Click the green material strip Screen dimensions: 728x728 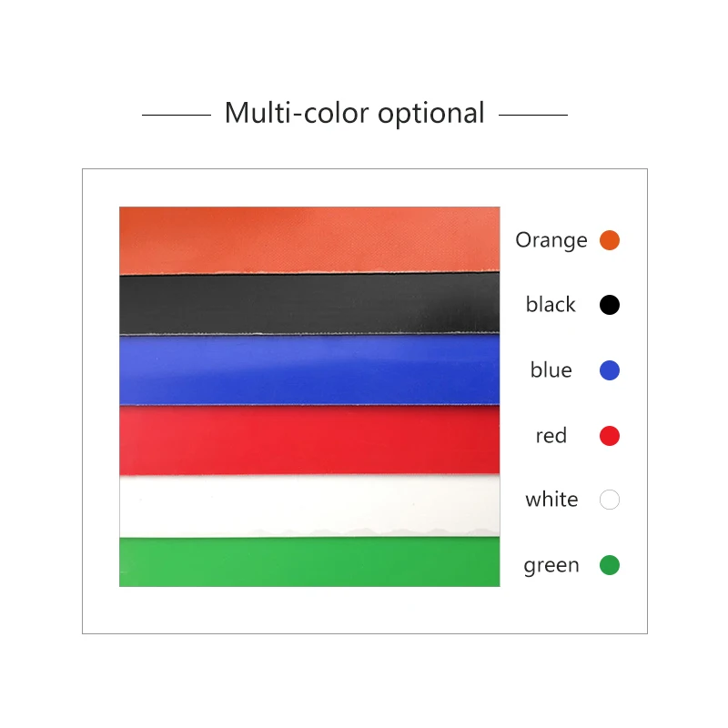(309, 562)
